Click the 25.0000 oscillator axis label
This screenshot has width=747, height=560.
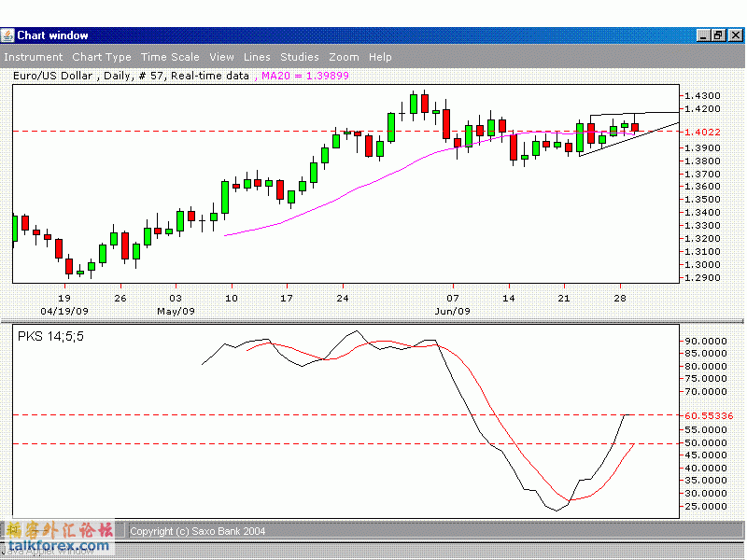pos(706,506)
